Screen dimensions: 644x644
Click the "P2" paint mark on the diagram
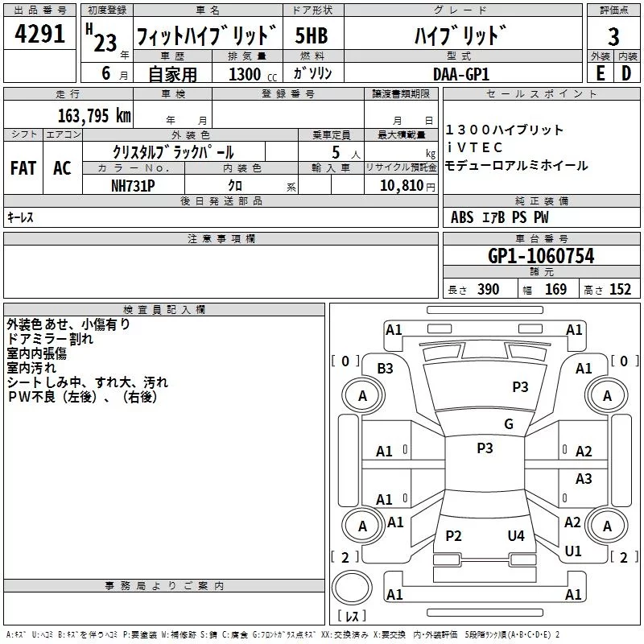tap(453, 536)
